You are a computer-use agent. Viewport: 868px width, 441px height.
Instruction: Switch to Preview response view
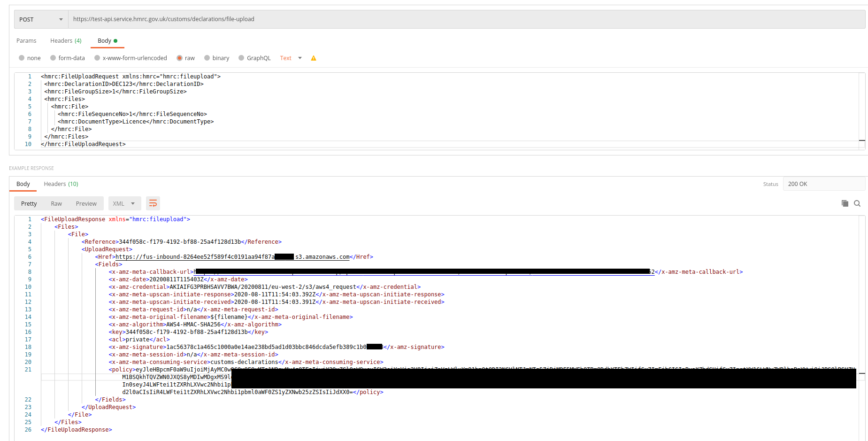86,204
